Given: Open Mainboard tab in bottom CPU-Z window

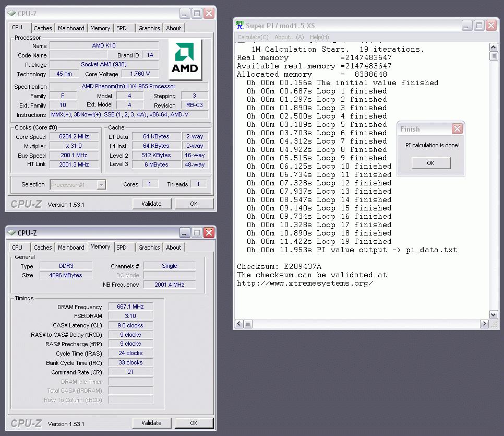Looking at the screenshot, I should click(x=71, y=248).
